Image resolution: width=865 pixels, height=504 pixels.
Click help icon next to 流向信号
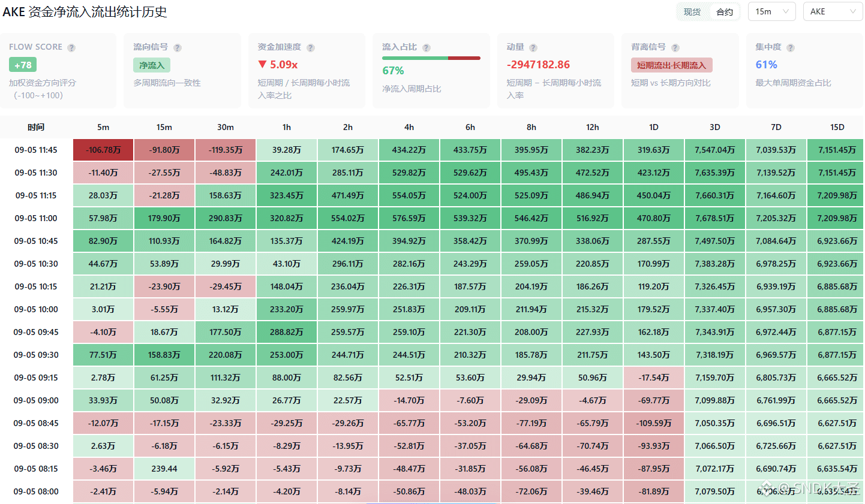[178, 48]
